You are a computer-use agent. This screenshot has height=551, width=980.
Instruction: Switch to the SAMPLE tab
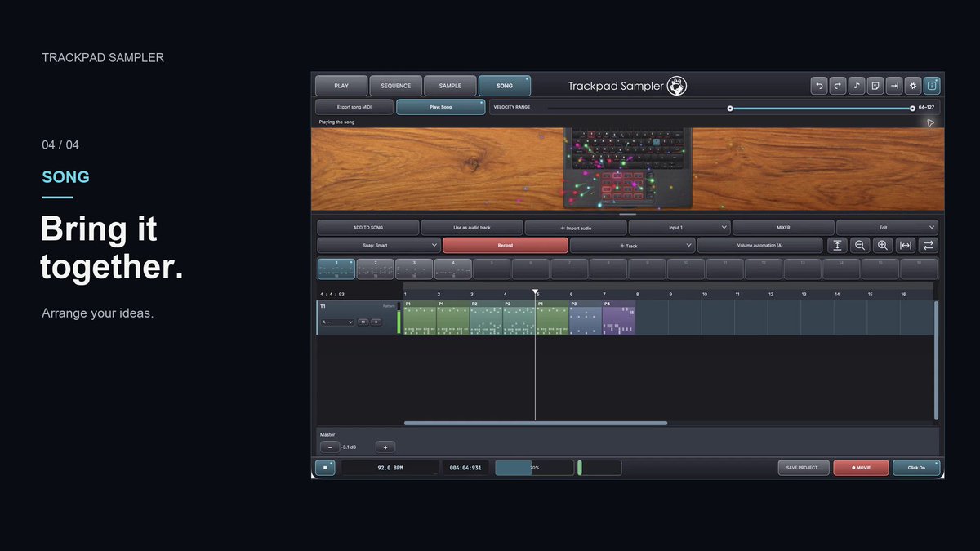click(x=450, y=86)
